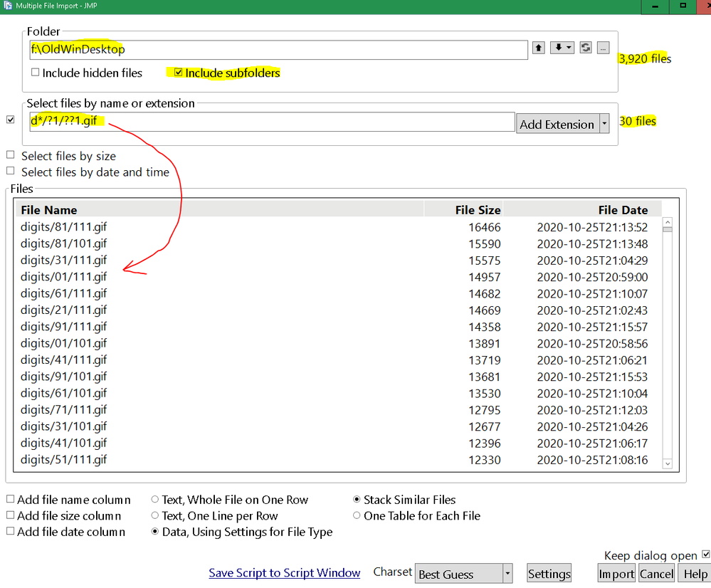Open Save Script to Script Window link
This screenshot has width=711, height=588.
coord(284,573)
